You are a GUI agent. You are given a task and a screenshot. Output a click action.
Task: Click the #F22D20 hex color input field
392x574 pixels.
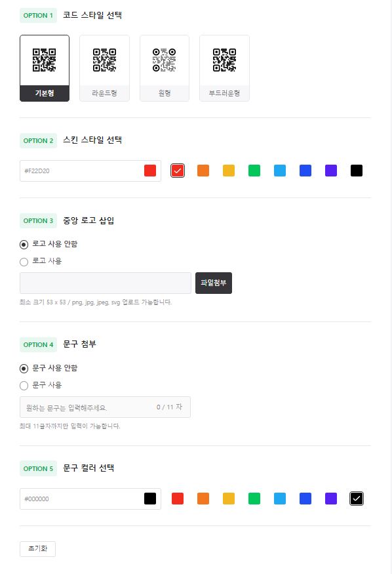(x=79, y=171)
